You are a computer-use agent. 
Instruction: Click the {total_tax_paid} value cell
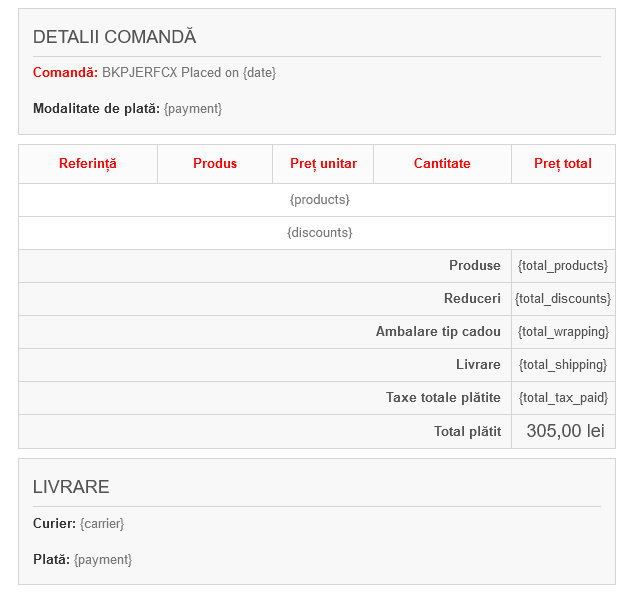pyautogui.click(x=563, y=398)
